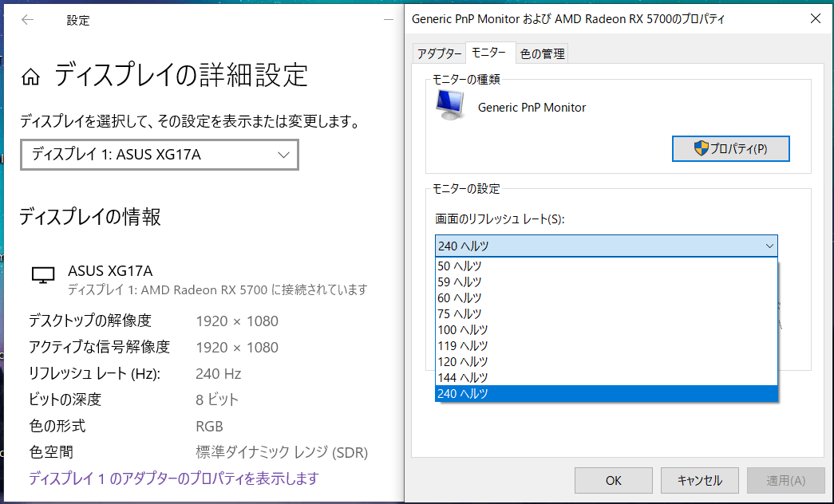Click the home icon beside ディスプレイの詳細設定

[x=30, y=77]
